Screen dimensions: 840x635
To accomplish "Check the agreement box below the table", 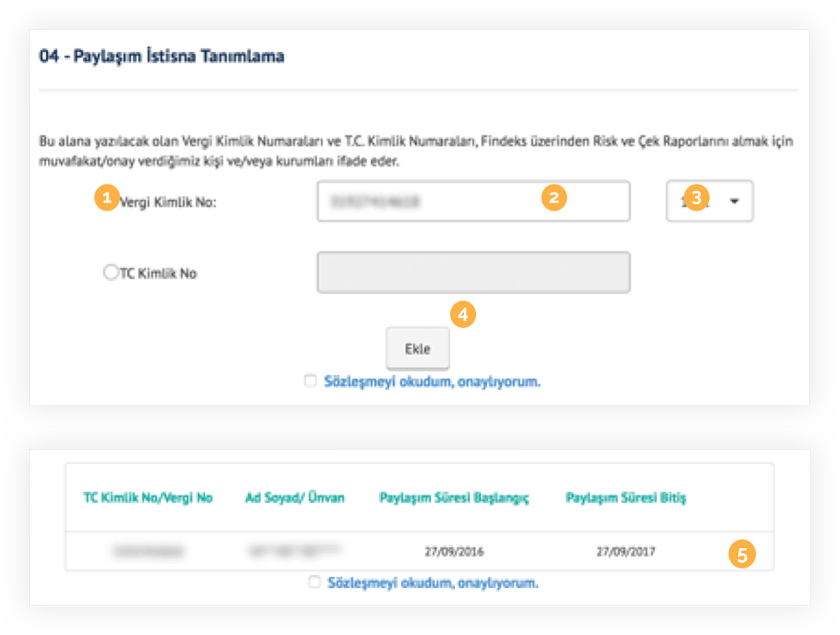I will pos(314,582).
